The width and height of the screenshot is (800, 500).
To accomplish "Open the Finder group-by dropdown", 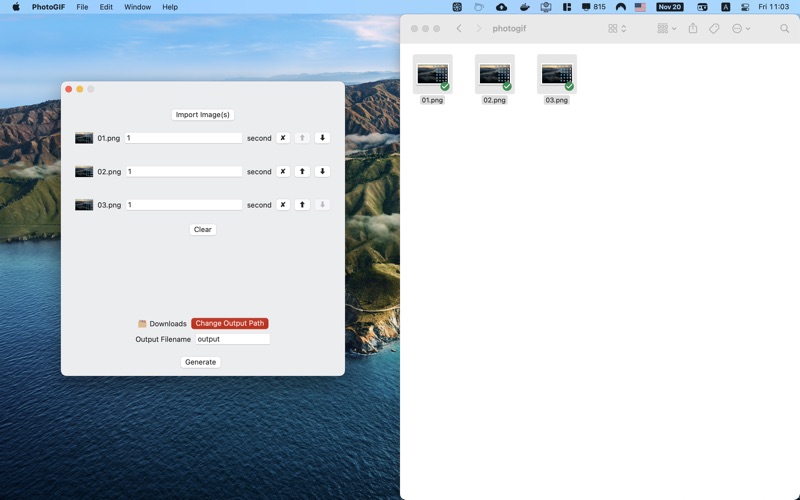I will (666, 29).
